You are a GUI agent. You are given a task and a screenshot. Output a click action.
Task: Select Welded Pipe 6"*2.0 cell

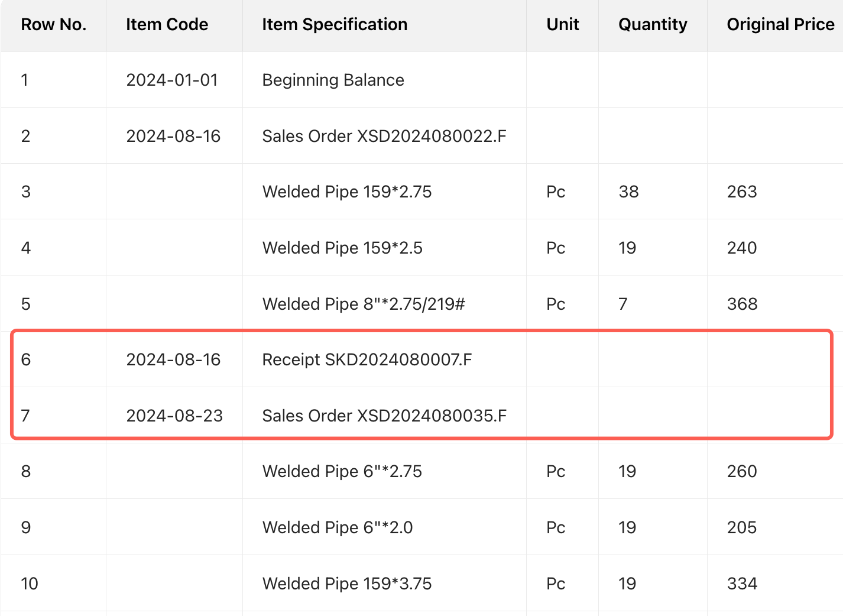338,528
